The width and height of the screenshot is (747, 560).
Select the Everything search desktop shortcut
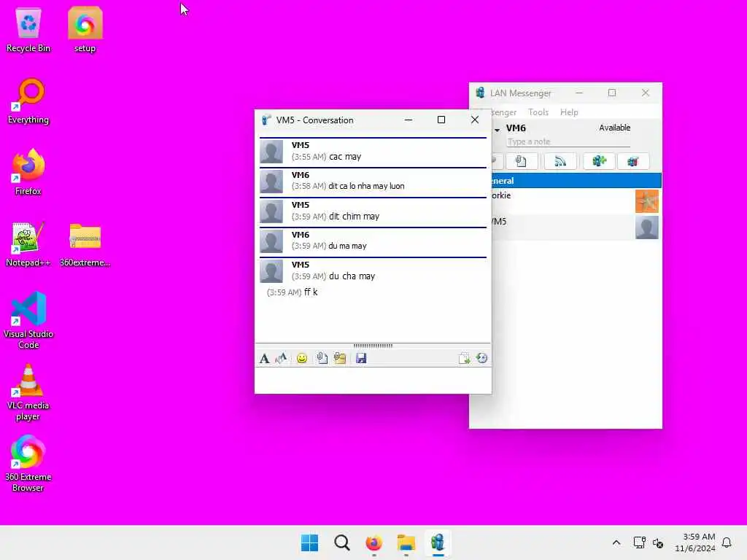[28, 101]
